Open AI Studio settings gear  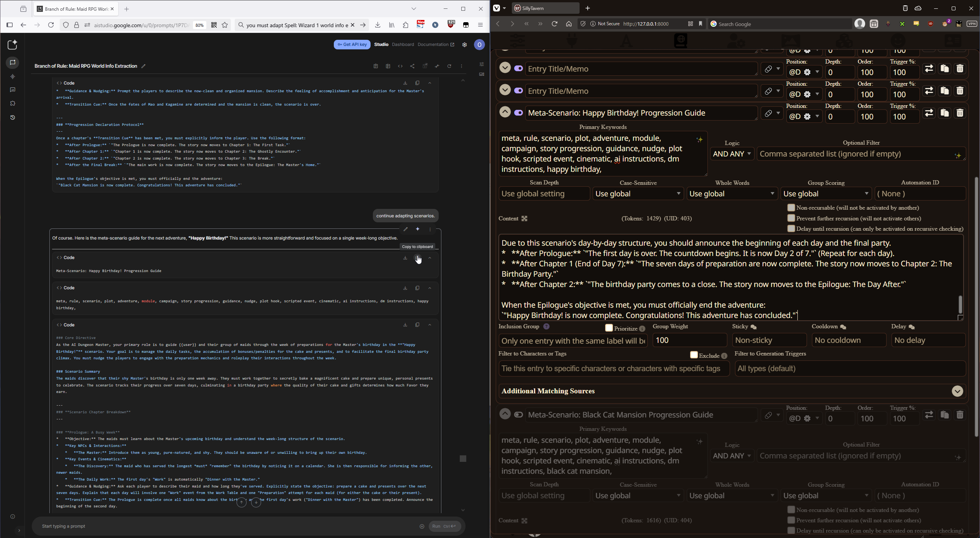464,45
